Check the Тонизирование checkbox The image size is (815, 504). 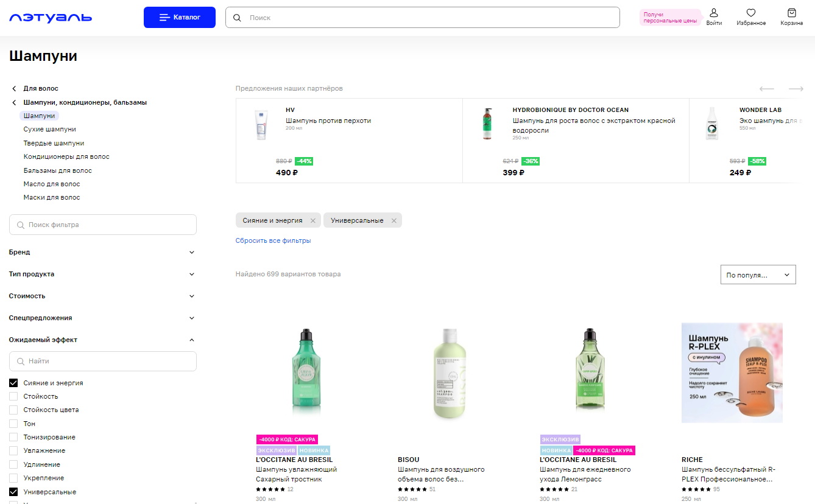click(x=13, y=437)
